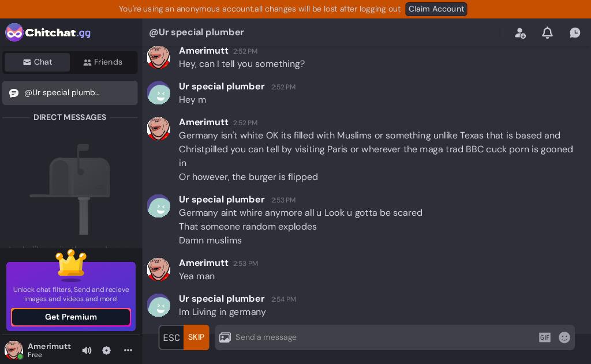591x364 pixels.
Task: Switch to the Chat tab
Action: pos(38,62)
